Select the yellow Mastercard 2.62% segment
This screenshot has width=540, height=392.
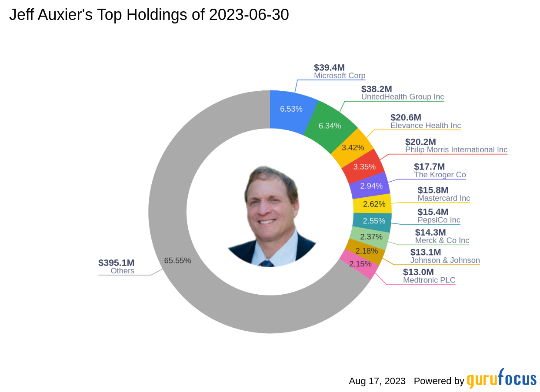tap(373, 203)
